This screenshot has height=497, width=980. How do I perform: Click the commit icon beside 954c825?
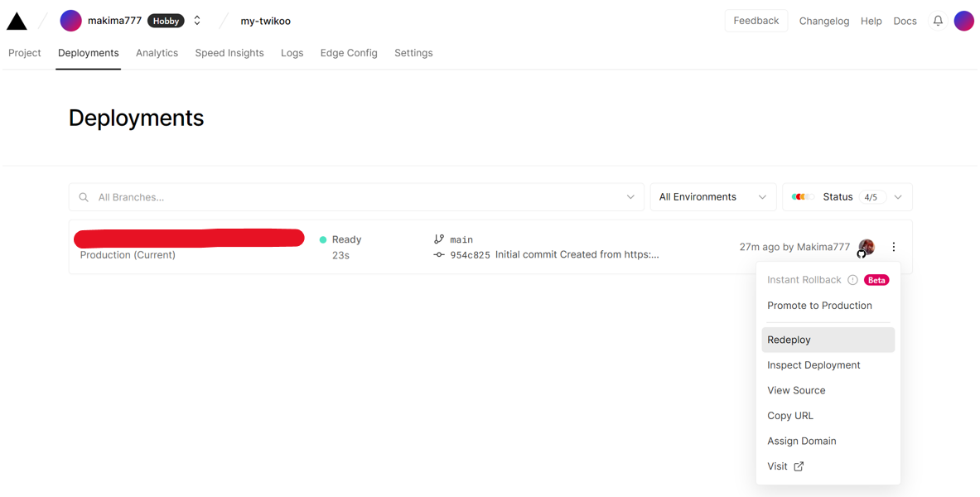point(439,255)
